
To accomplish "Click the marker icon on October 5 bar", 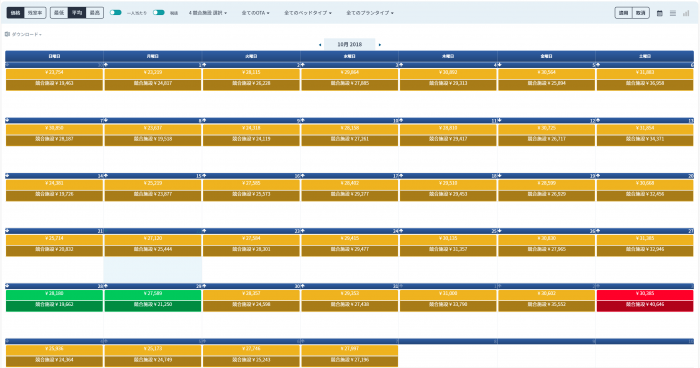I will click(500, 65).
